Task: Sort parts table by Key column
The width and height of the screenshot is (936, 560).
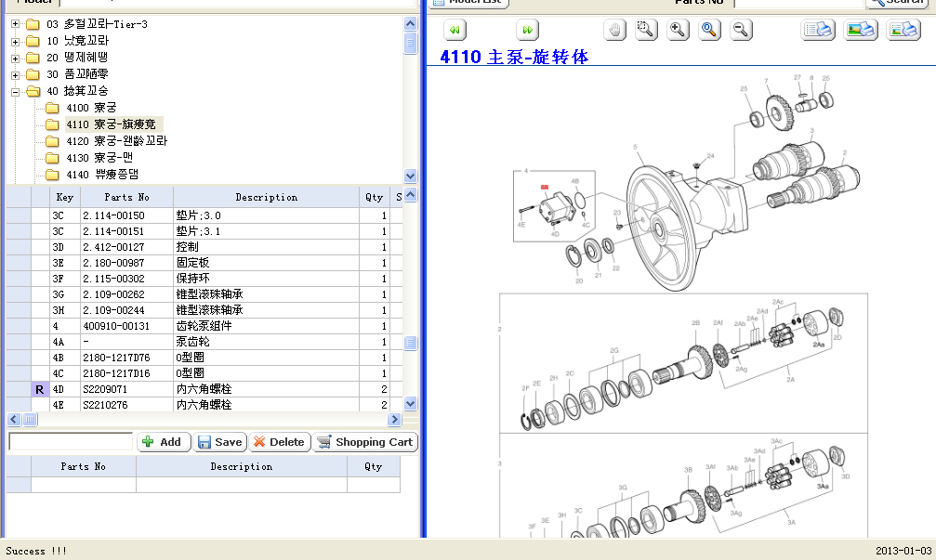Action: pyautogui.click(x=64, y=198)
